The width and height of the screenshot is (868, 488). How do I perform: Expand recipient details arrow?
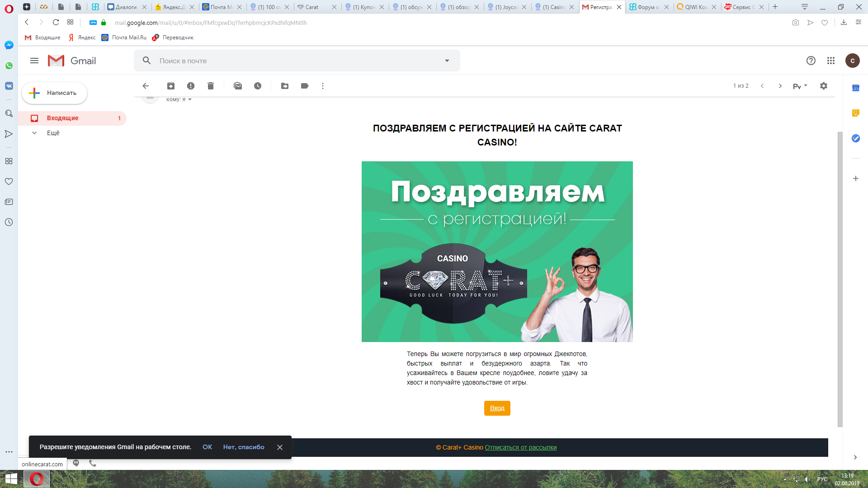(x=190, y=99)
